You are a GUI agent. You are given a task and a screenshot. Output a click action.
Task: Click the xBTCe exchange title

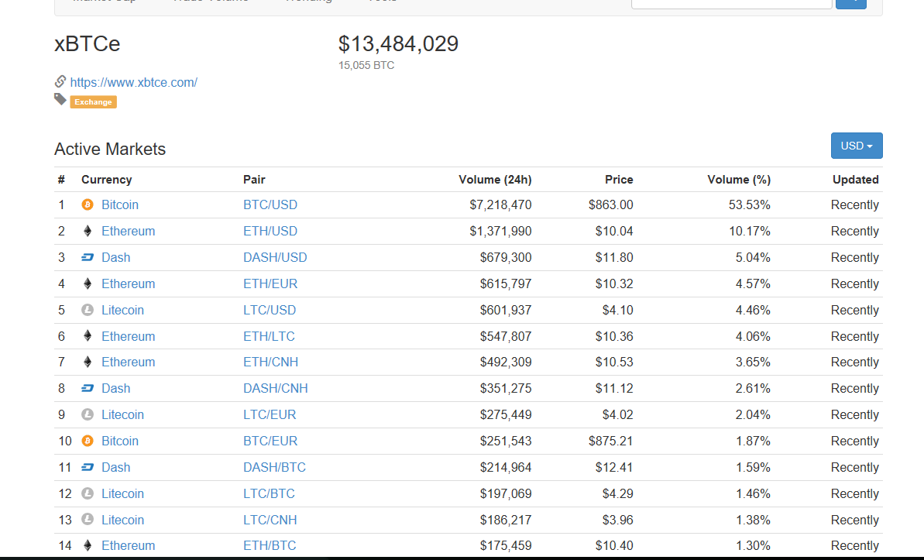point(88,43)
